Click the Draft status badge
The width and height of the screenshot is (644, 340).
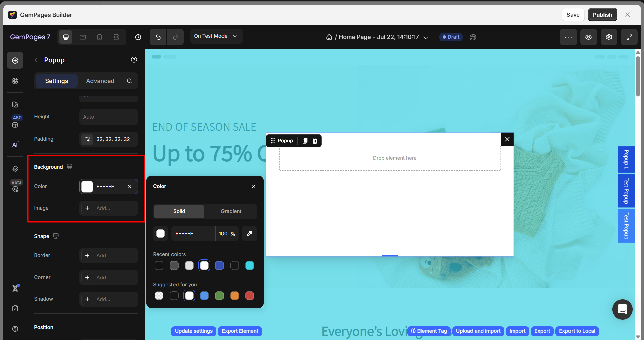[x=451, y=37]
